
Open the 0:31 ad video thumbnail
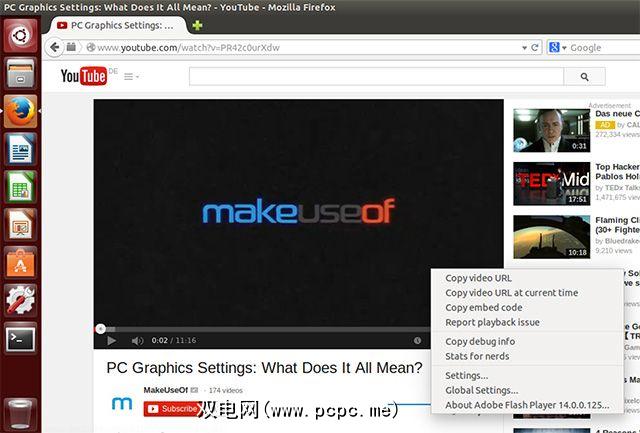551,130
